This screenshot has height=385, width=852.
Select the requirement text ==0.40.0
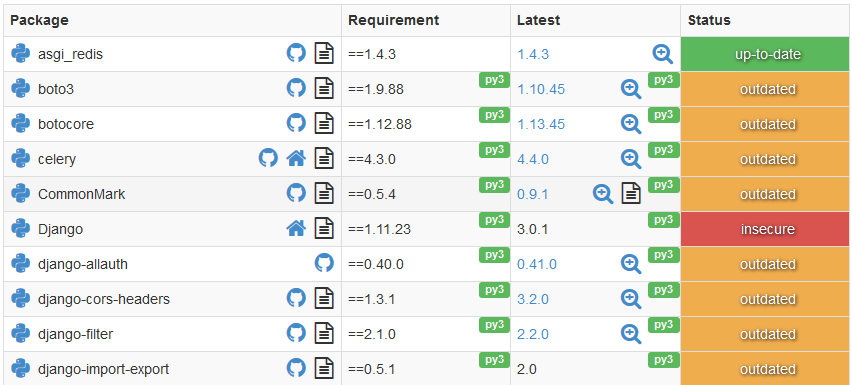click(376, 264)
